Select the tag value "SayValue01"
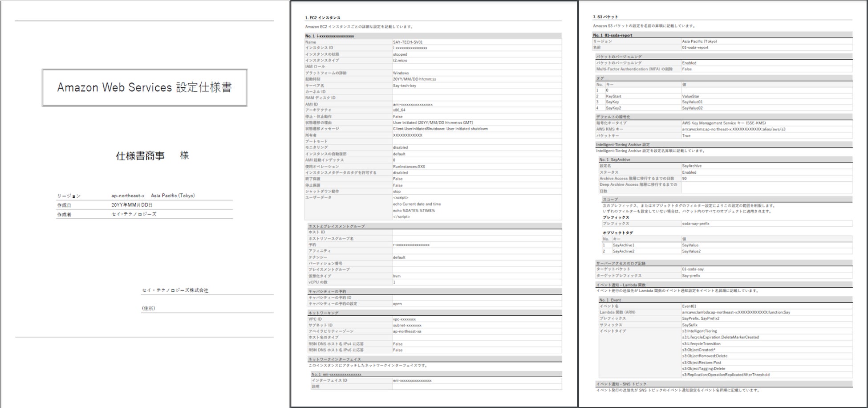The height and width of the screenshot is (408, 868). (692, 102)
